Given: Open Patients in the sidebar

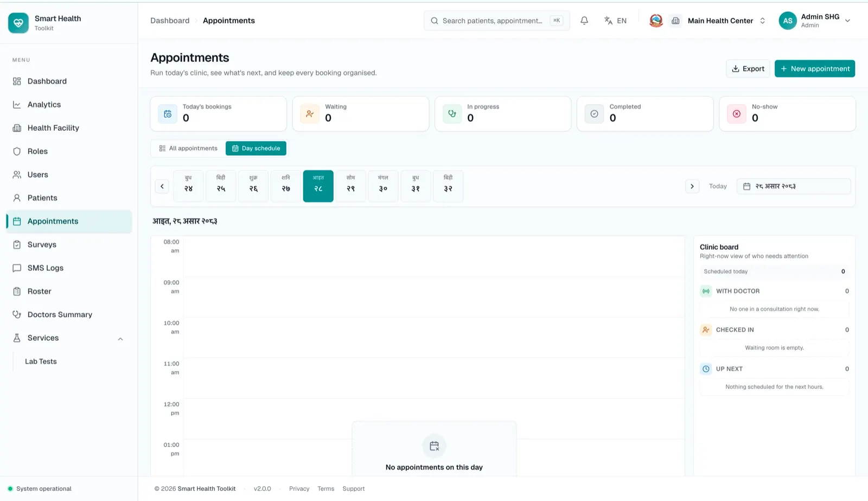Looking at the screenshot, I should tap(69, 198).
